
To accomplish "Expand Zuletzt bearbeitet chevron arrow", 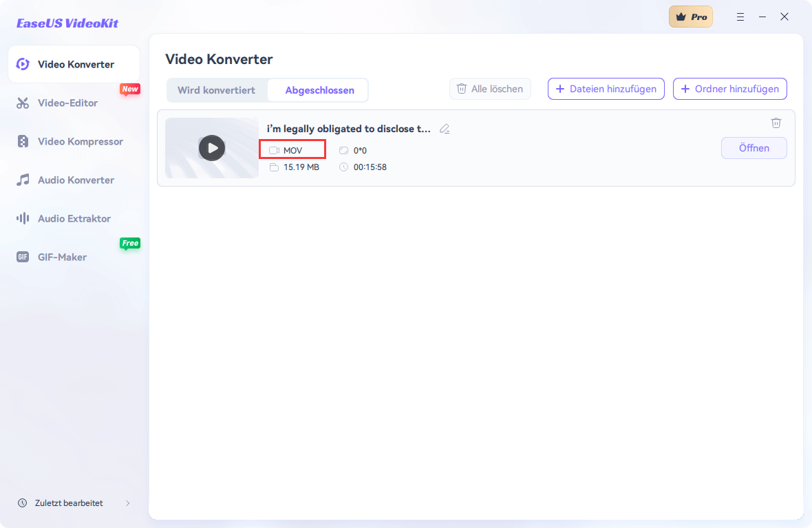I will point(127,503).
